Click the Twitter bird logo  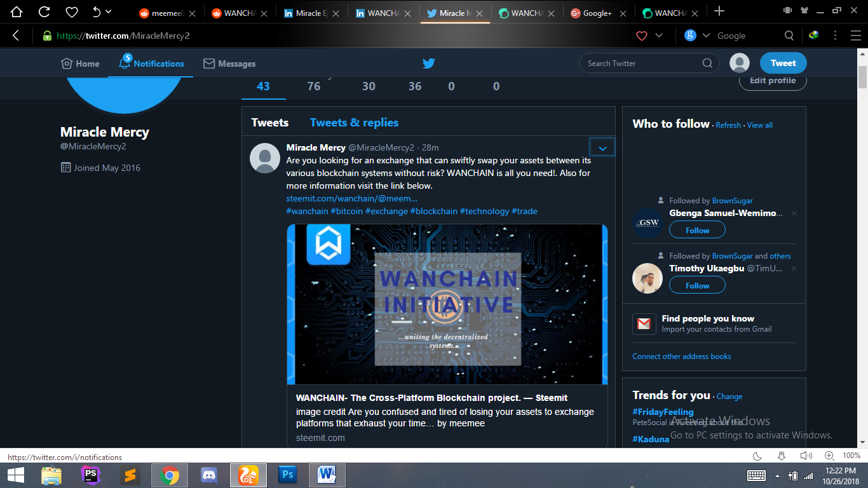(429, 64)
